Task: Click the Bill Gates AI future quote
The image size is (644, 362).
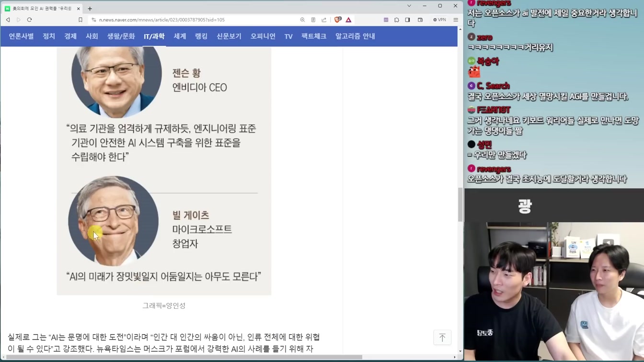Action: (163, 276)
